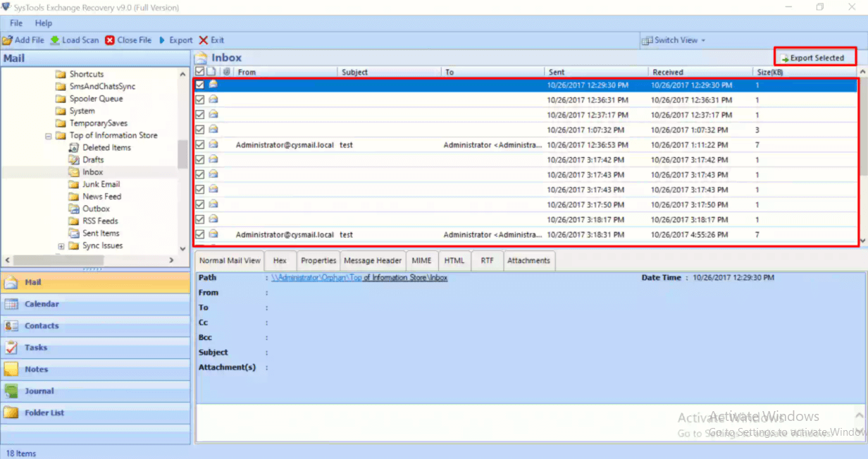Sort by the Received column header
Viewport: 868px width, 459px height.
(x=700, y=72)
